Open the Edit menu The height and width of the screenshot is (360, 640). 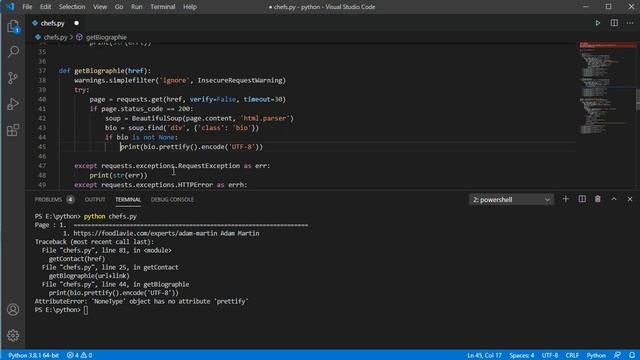pos(45,7)
